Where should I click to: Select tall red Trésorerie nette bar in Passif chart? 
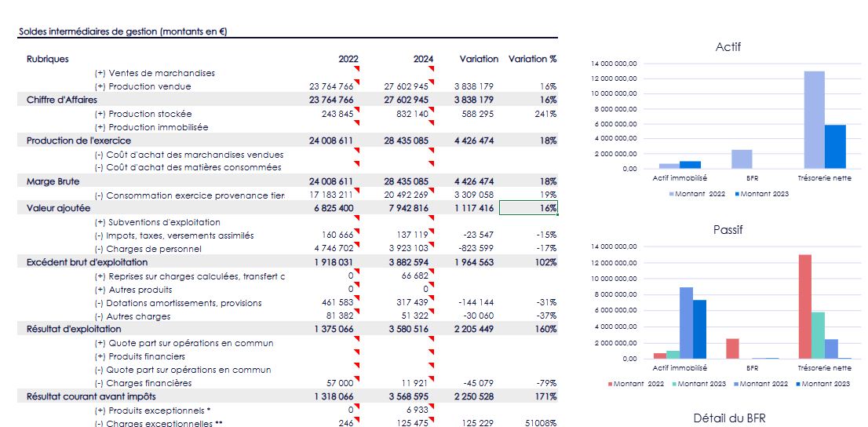(804, 306)
